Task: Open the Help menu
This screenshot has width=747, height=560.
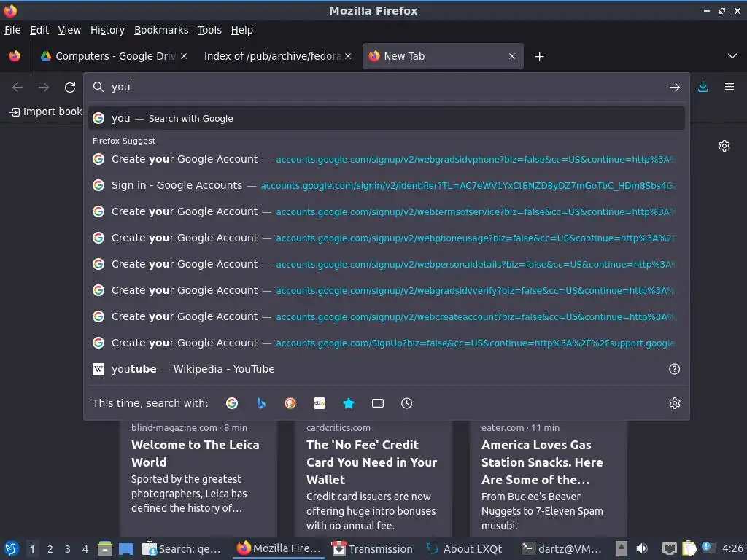Action: click(241, 30)
